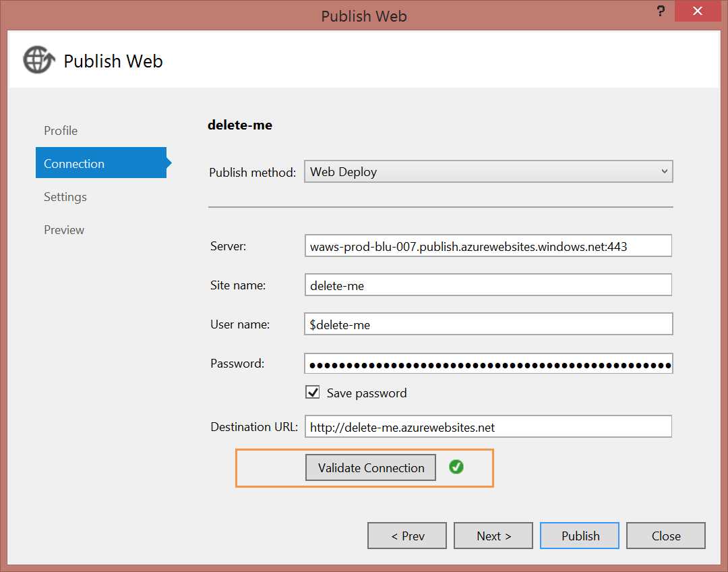Open the Publish method dropdown

point(664,171)
